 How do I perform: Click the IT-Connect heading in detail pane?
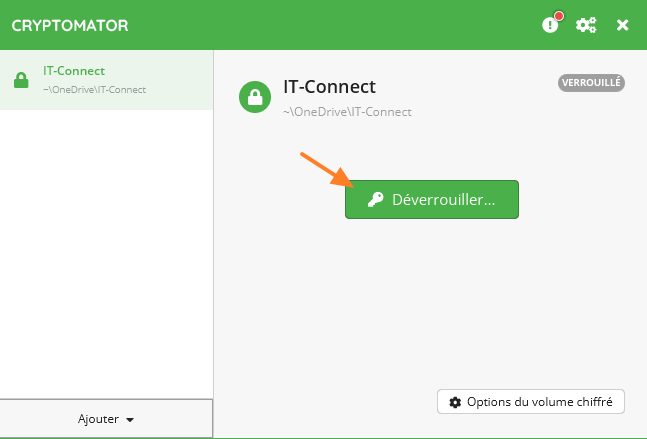pyautogui.click(x=329, y=87)
